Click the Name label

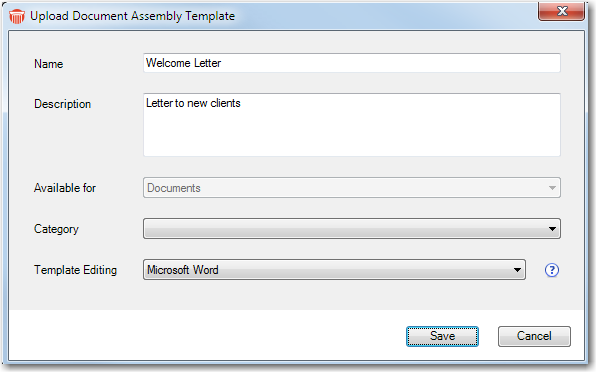[49, 64]
